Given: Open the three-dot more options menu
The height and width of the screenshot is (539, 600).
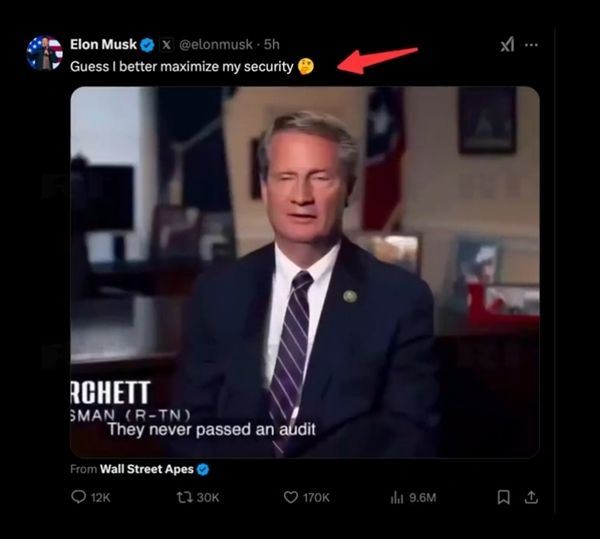Looking at the screenshot, I should tap(531, 45).
